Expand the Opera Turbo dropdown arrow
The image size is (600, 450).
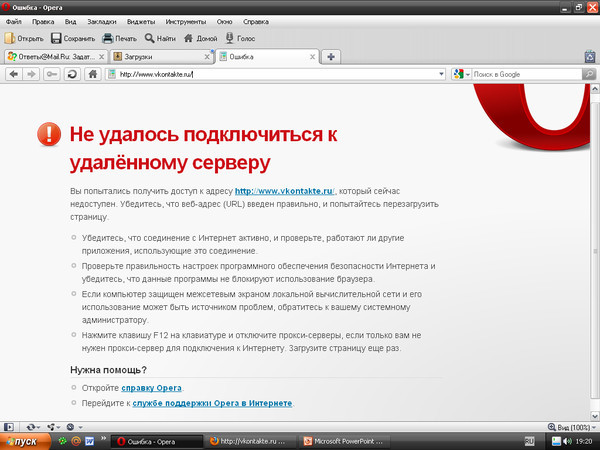pos(80,427)
